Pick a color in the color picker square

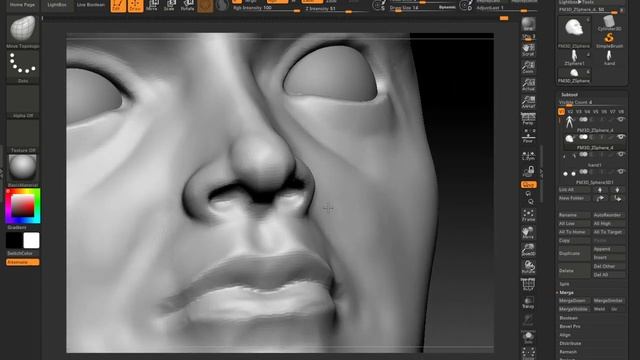pyautogui.click(x=23, y=205)
